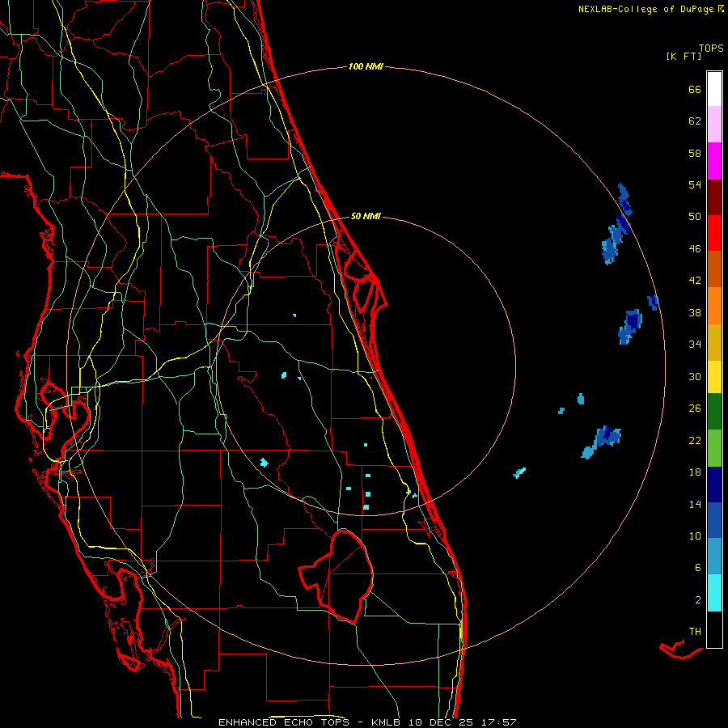Click the light pink legend swatch
The image size is (728, 728).
pyautogui.click(x=714, y=124)
